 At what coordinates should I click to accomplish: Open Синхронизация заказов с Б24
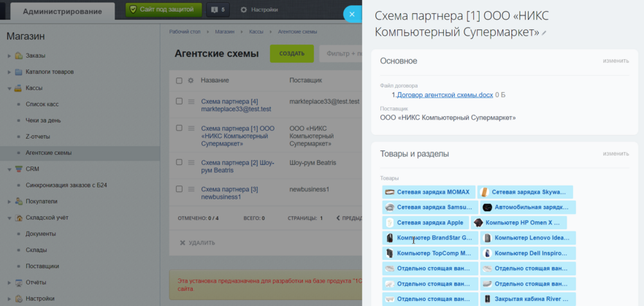[x=66, y=185]
